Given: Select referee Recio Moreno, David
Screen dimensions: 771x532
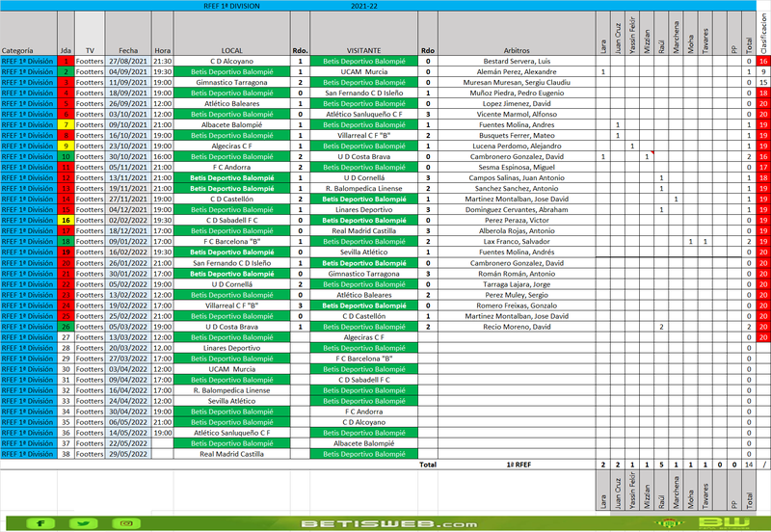Looking at the screenshot, I should (517, 327).
